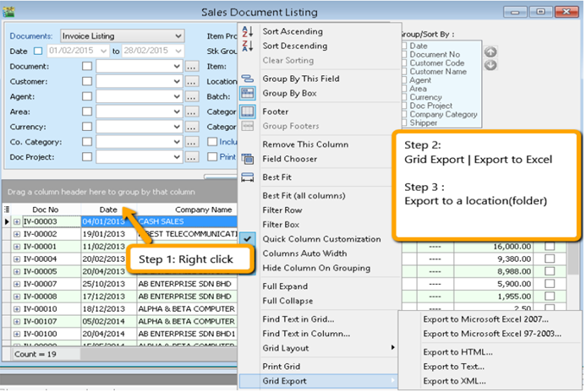Click the ellipsis button beside Currency field

(x=192, y=127)
